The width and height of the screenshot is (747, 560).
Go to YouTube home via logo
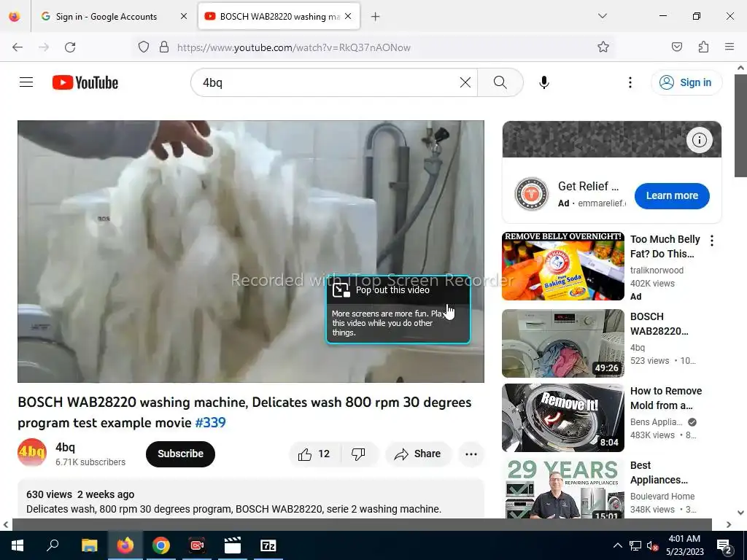(x=85, y=82)
